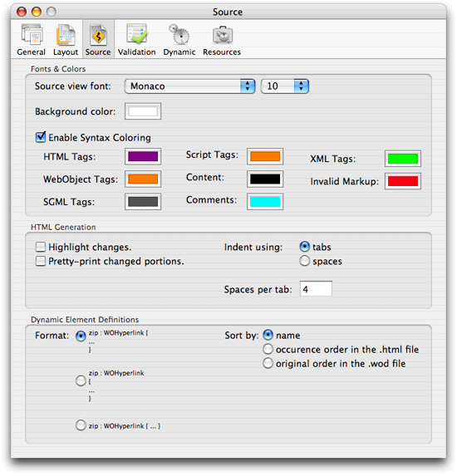Click the Resources tab label

222,52
